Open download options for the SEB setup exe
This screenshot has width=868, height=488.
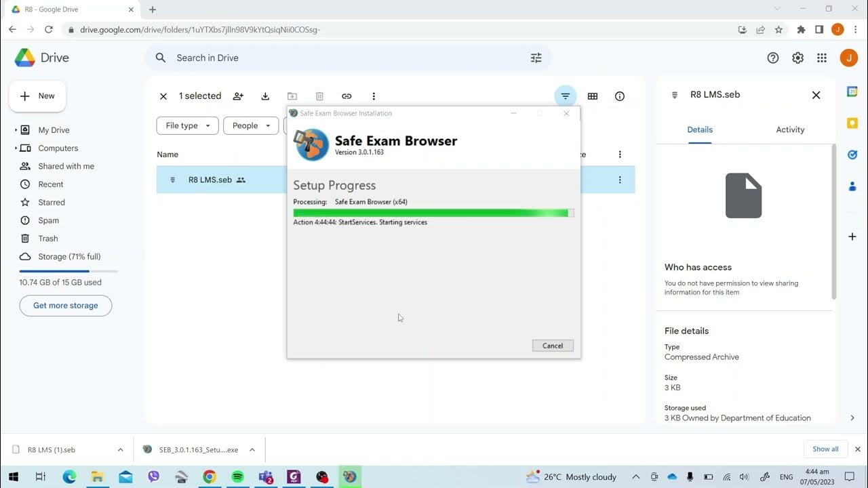pos(252,449)
